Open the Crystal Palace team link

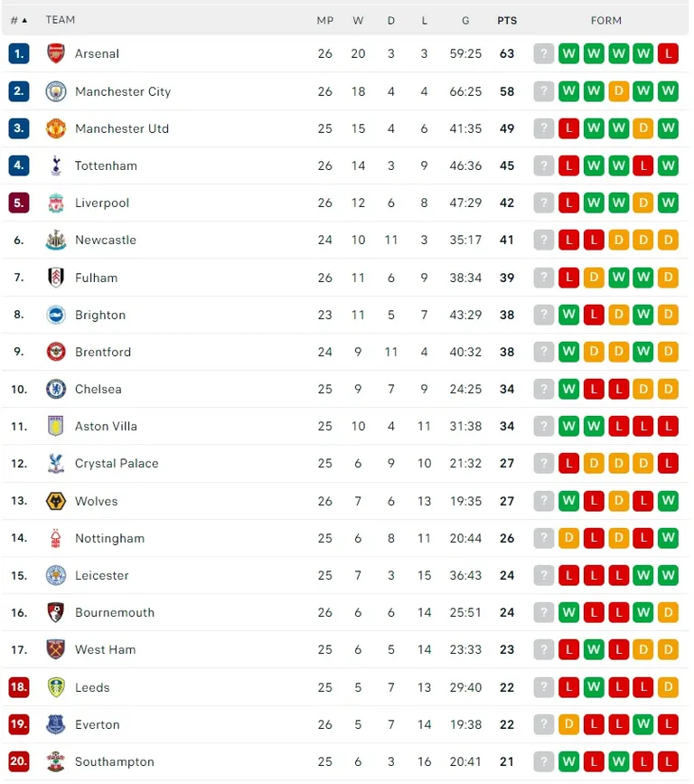(117, 464)
